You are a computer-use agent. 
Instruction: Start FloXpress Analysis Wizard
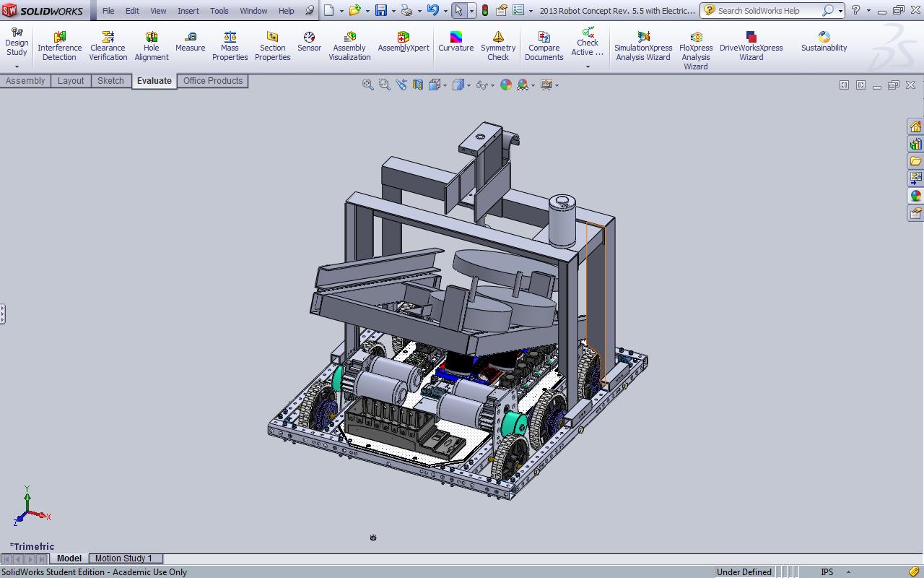tap(696, 51)
